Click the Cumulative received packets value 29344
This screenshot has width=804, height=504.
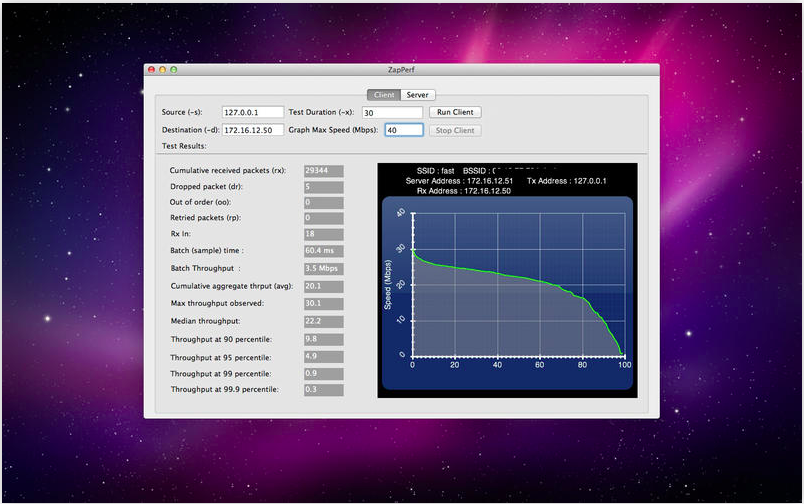point(324,171)
